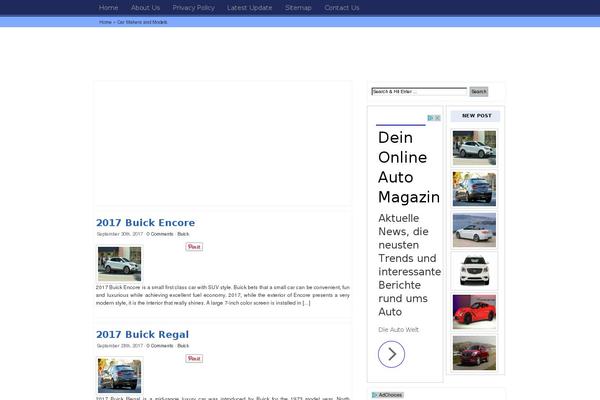Click Pin it button on Buick Regal post

pos(194,359)
